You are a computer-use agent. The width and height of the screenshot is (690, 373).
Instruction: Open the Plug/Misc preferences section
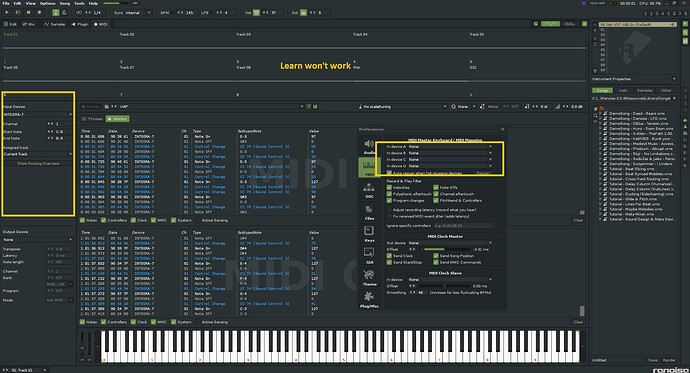click(x=369, y=299)
